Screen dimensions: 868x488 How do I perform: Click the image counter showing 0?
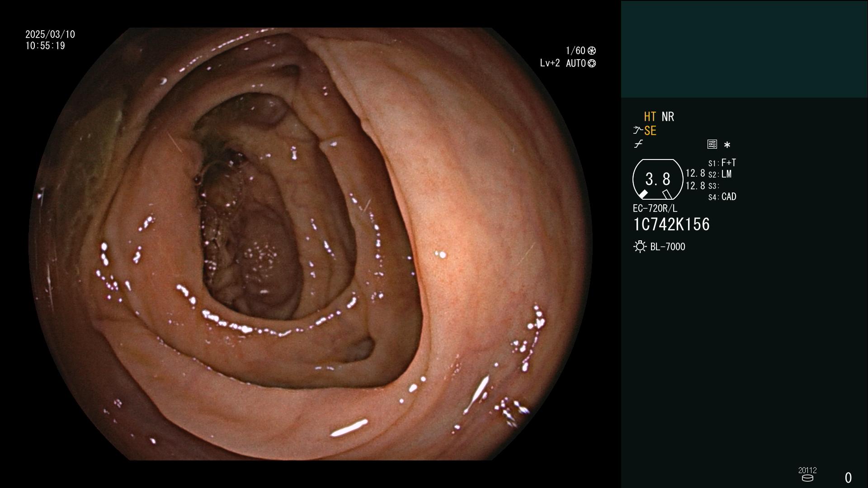(x=848, y=478)
